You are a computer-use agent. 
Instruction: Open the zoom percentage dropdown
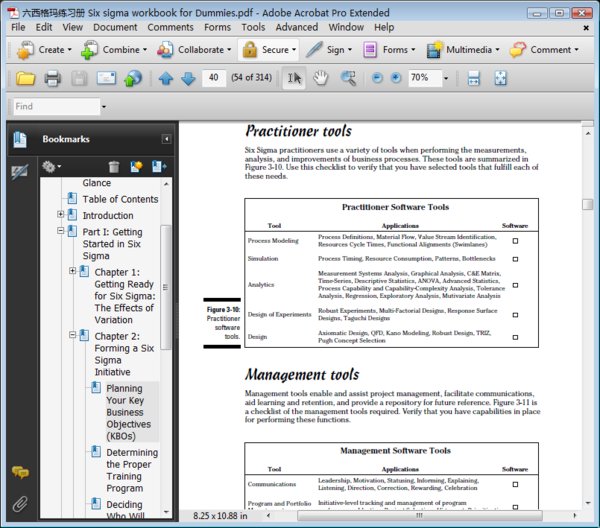(x=442, y=78)
